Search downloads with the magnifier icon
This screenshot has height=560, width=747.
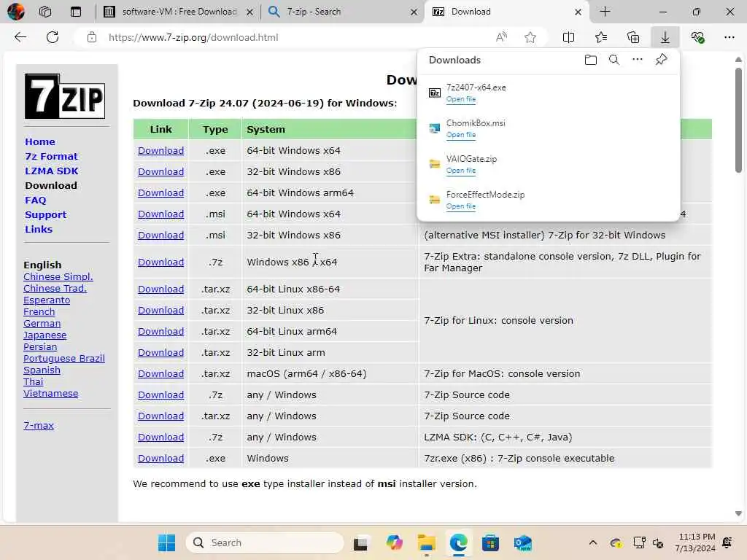(614, 60)
